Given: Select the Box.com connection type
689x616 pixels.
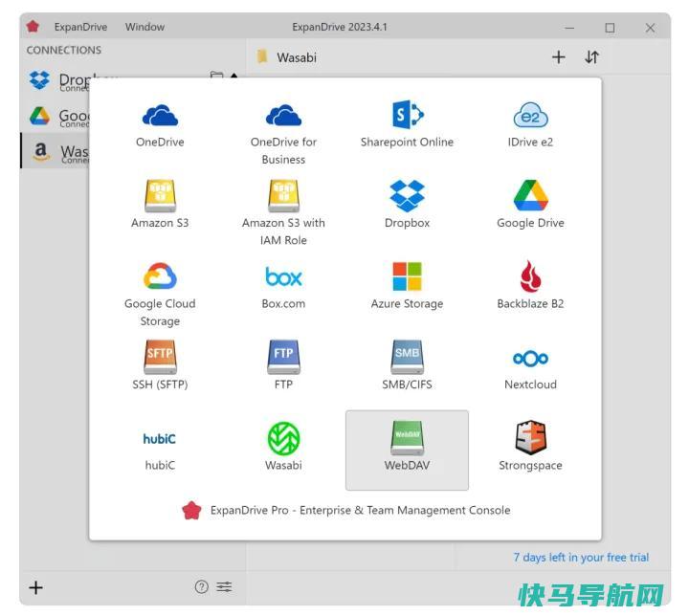Looking at the screenshot, I should [x=283, y=287].
